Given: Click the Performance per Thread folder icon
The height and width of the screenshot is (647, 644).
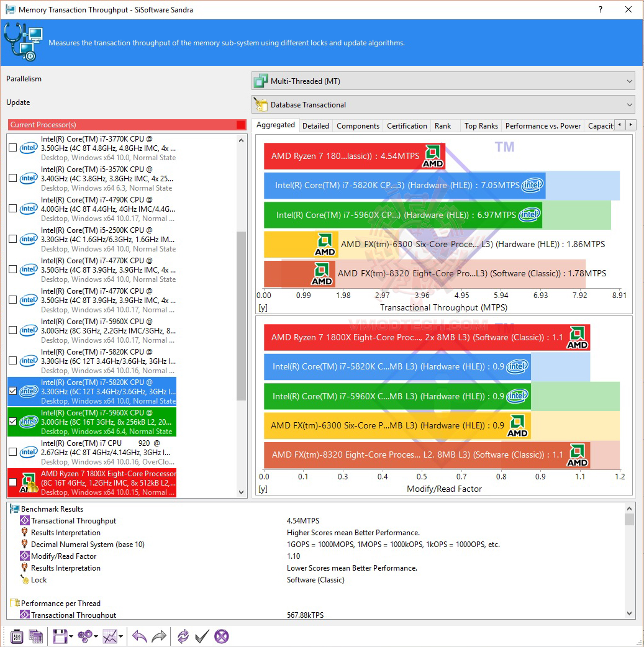Looking at the screenshot, I should click(x=14, y=603).
